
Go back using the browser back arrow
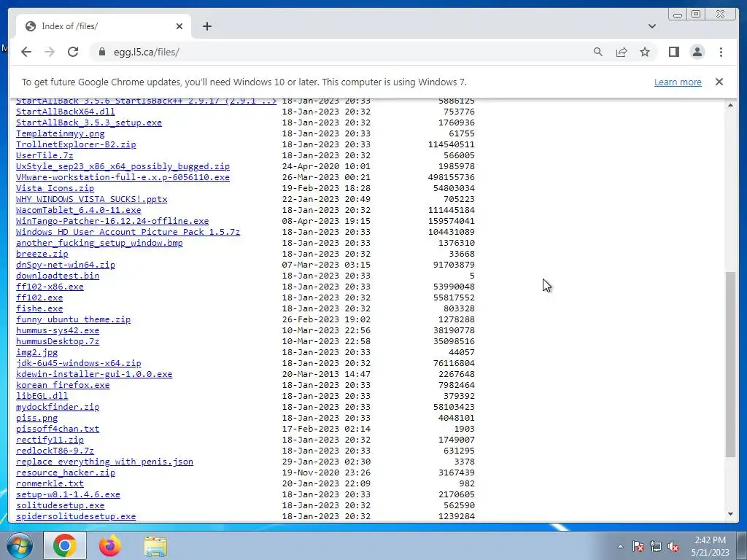click(x=26, y=52)
